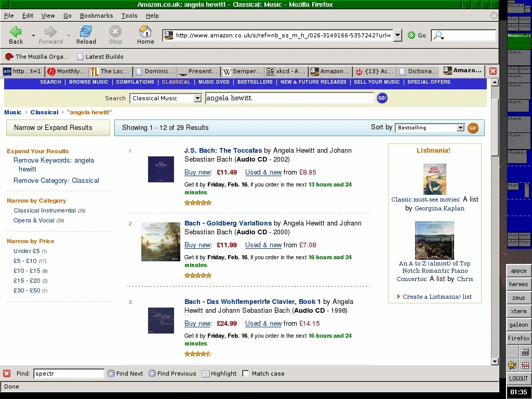532x399 pixels.
Task: Click the Home icon in toolbar
Action: (x=145, y=32)
